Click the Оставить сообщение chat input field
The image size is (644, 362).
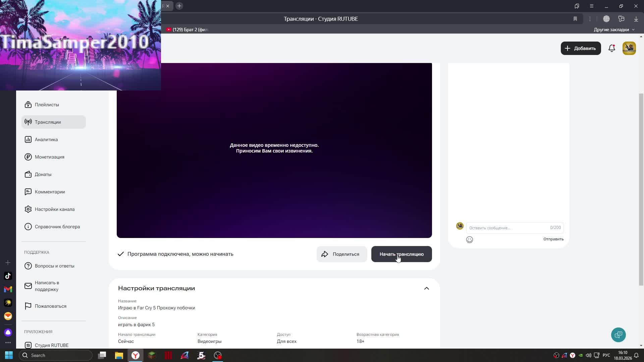click(506, 228)
